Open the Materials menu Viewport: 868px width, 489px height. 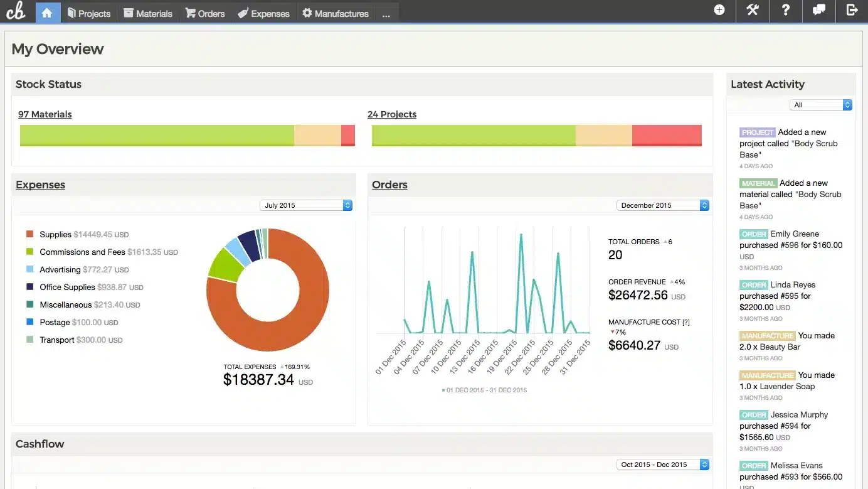click(148, 13)
